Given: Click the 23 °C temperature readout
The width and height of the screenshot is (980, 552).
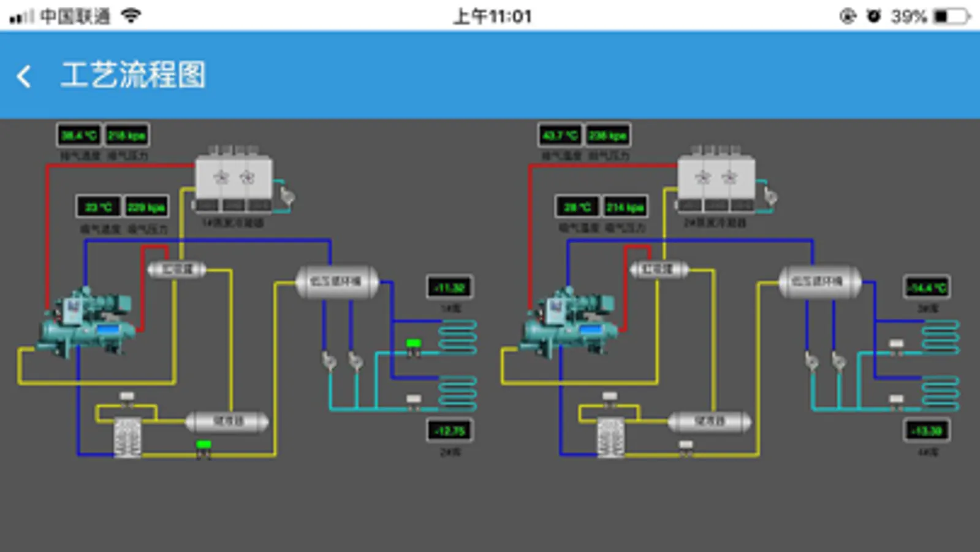Looking at the screenshot, I should 98,207.
